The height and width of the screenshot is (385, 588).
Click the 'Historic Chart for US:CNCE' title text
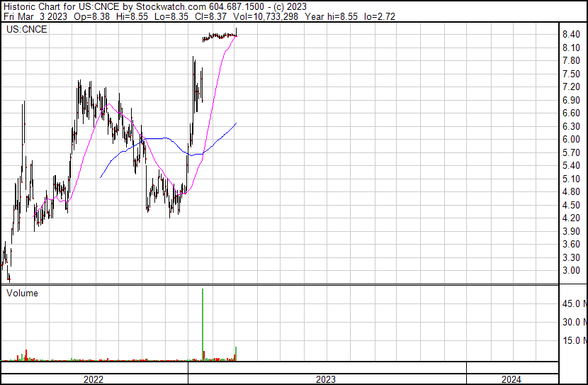click(62, 6)
